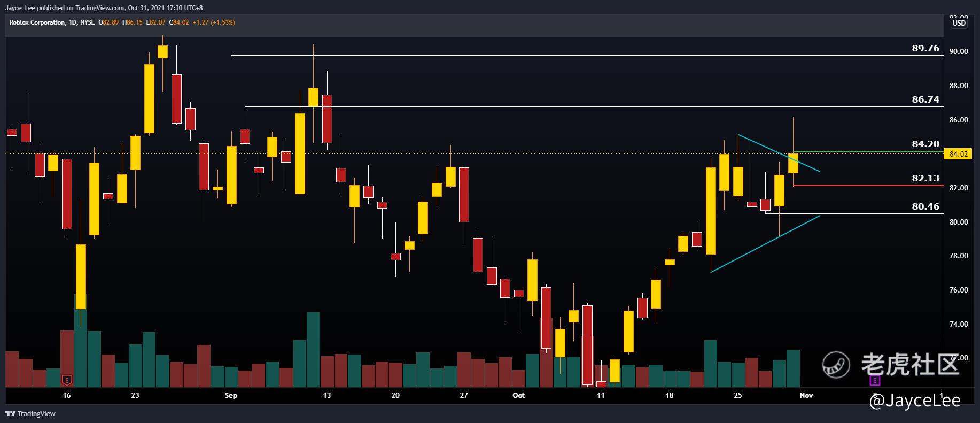Click the 80.46 support level label
Image resolution: width=980 pixels, height=423 pixels.
(x=925, y=206)
